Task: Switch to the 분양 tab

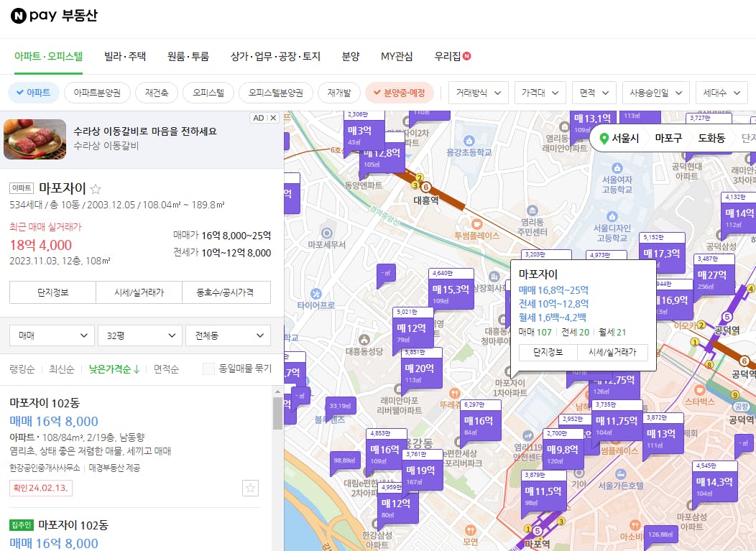Action: 351,57
